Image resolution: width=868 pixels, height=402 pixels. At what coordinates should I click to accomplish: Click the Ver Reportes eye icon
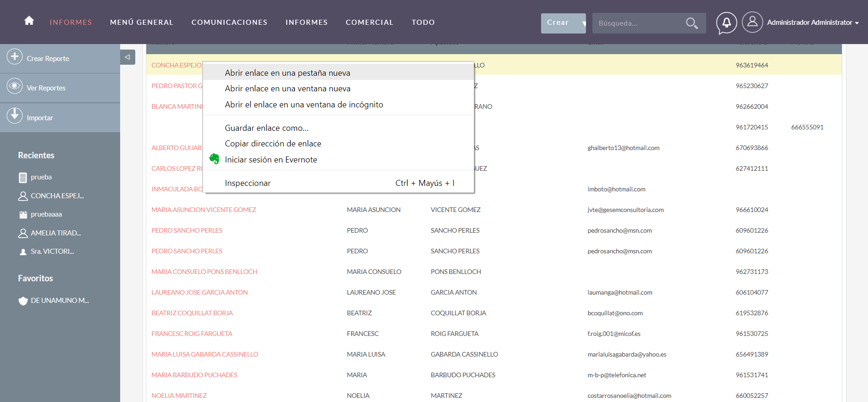click(15, 86)
